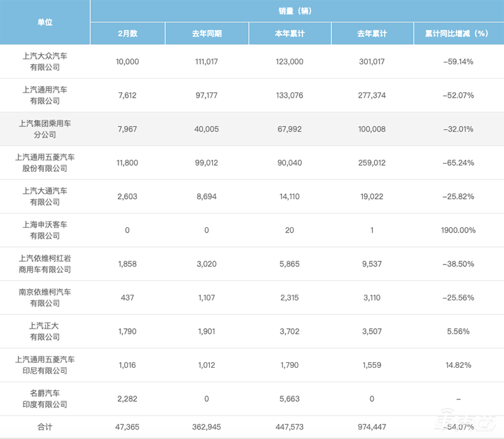Click the total 47,365 value cell
This screenshot has width=504, height=439.
(129, 427)
